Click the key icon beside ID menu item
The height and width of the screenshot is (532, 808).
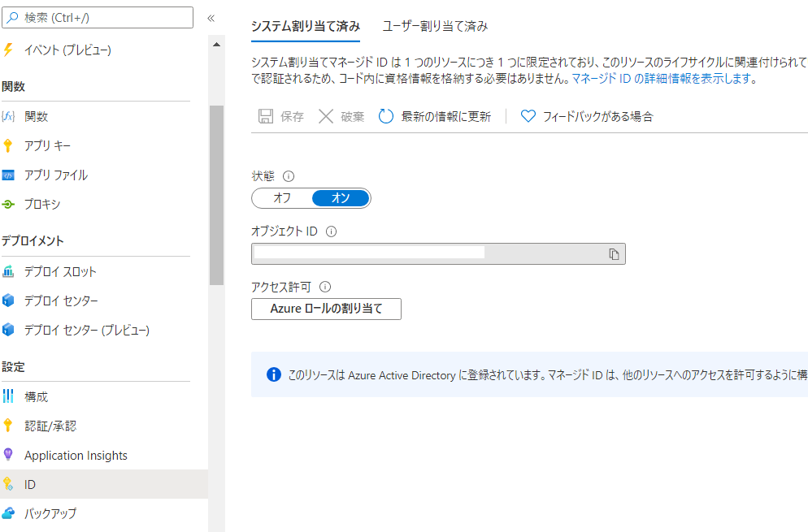point(8,484)
